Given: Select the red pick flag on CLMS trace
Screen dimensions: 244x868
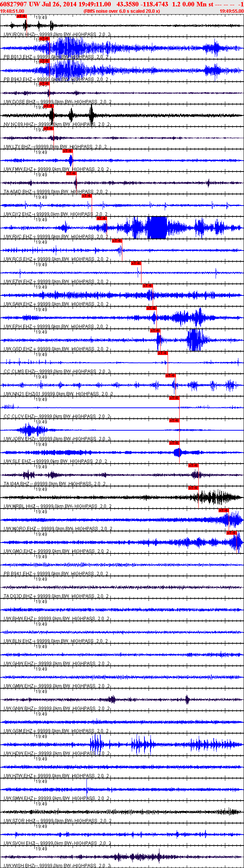Looking at the screenshot, I should (x=162, y=353).
